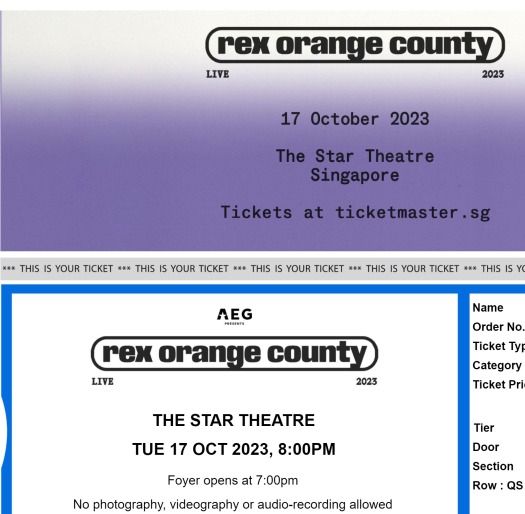Click the Section field label
525x514 pixels.
point(493,466)
